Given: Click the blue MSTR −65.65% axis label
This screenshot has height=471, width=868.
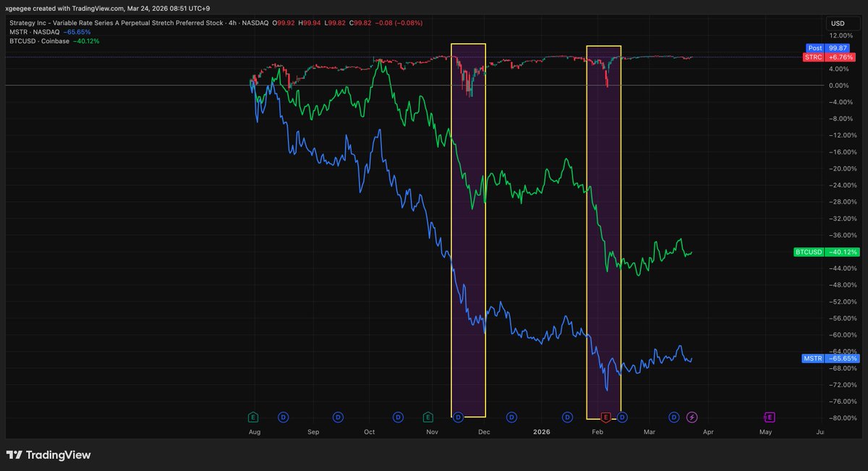Looking at the screenshot, I should click(830, 358).
